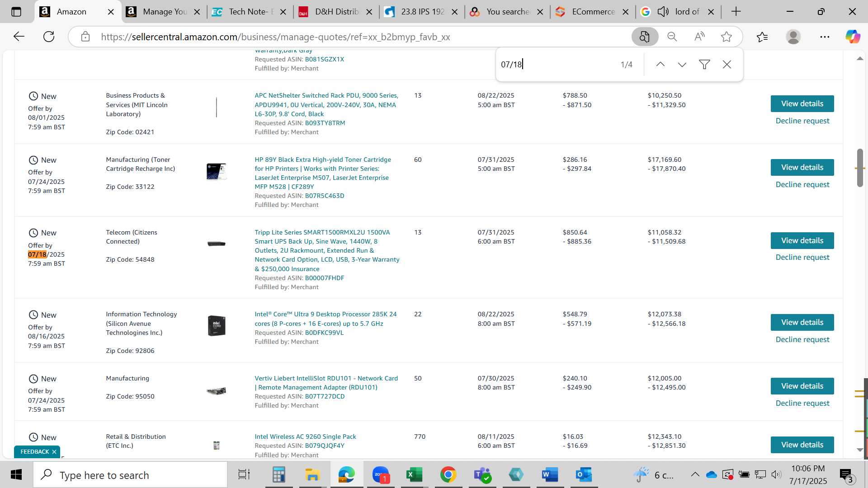The image size is (868, 488).
Task: Toggle find-on-page search icon in address bar
Action: pos(644,37)
